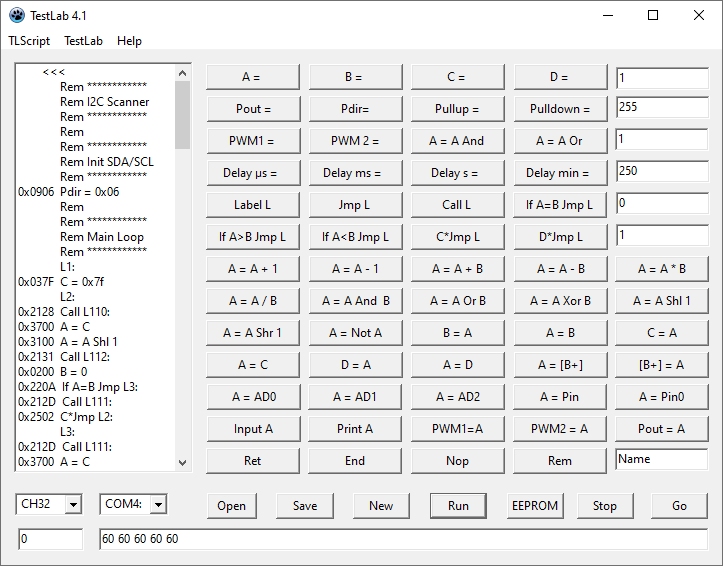723x566 pixels.
Task: Click the Name text field
Action: [x=661, y=460]
